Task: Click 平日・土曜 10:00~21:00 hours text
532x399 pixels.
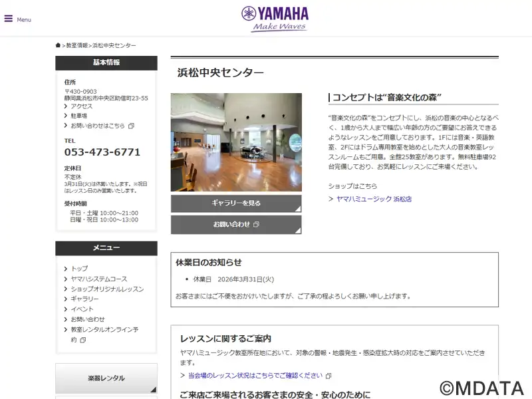Action: click(104, 213)
